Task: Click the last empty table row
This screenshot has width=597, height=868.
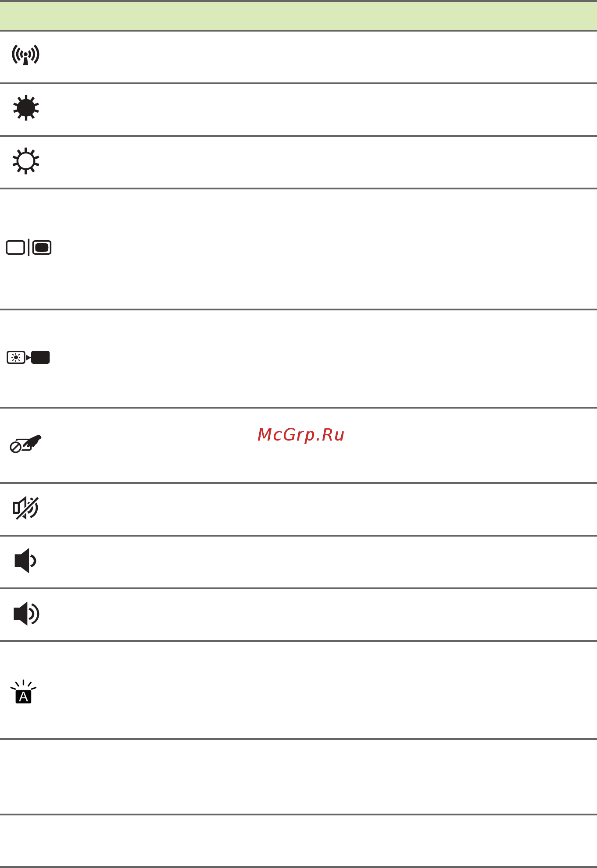Action: [298, 841]
